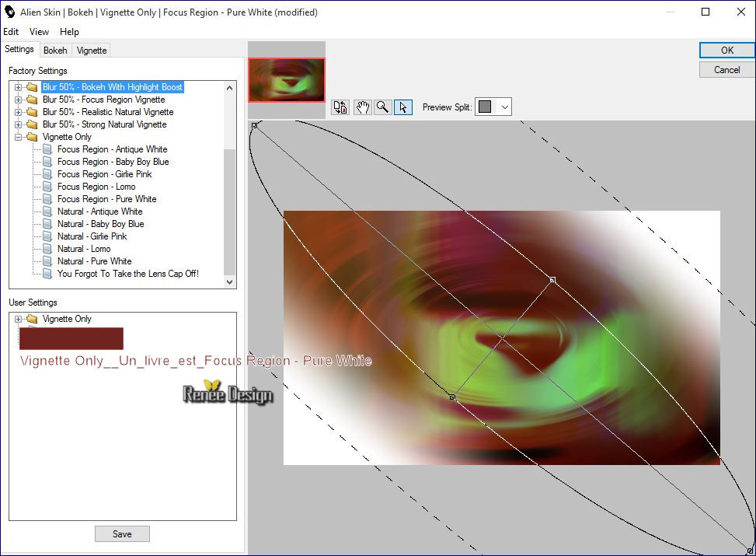Click the Cancel button
Image resolution: width=756 pixels, height=556 pixels.
[x=726, y=70]
